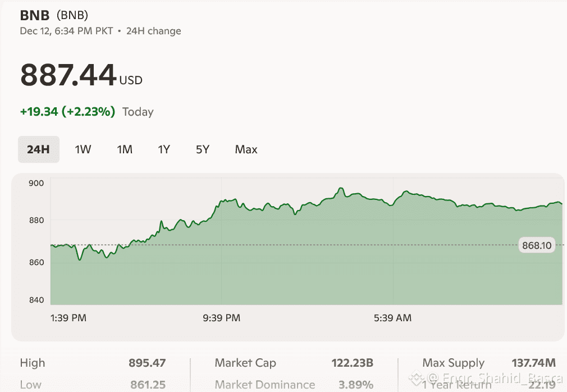The width and height of the screenshot is (567, 392).
Task: Click the Market Dominance label
Action: (265, 385)
